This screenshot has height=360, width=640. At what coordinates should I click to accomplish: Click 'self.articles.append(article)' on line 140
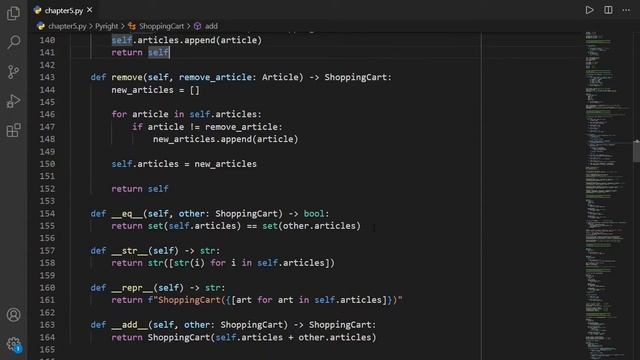(187, 40)
